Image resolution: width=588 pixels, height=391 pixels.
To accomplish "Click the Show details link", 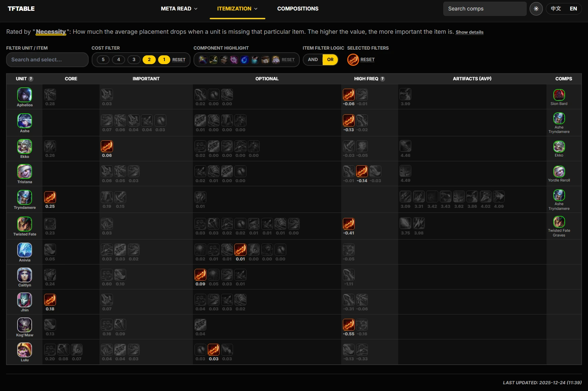I will coord(469,32).
